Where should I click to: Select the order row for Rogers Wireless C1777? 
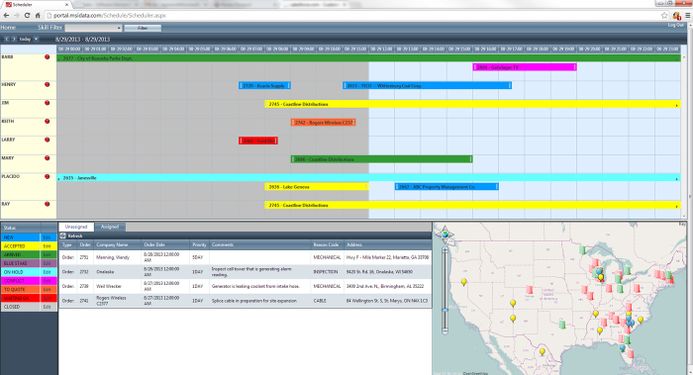click(245, 301)
